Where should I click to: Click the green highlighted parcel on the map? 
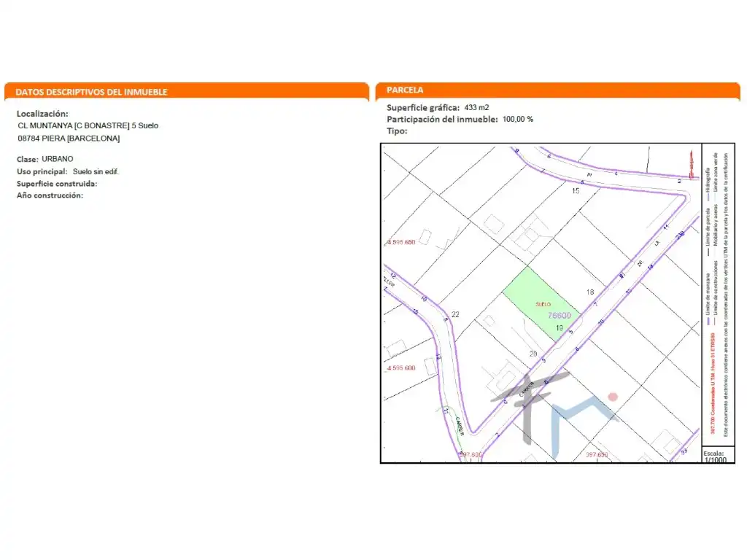(x=541, y=303)
